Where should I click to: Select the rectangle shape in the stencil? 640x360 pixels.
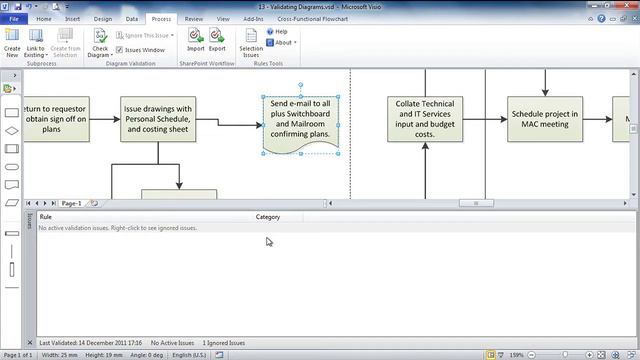12,113
